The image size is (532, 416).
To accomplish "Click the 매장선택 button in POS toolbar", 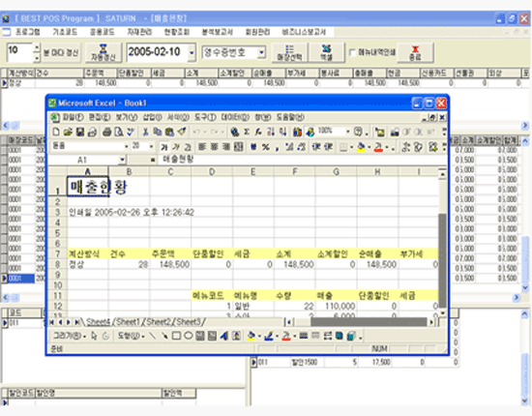I will point(289,52).
